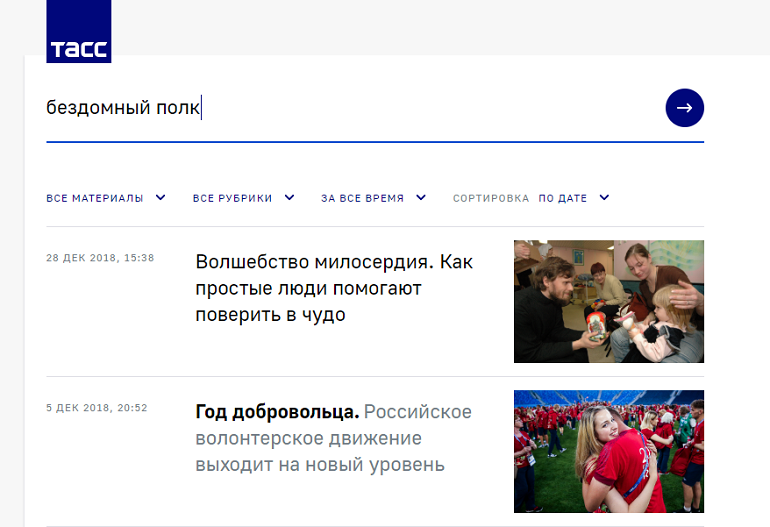
Task: Click the Сортировка label
Action: tap(491, 198)
